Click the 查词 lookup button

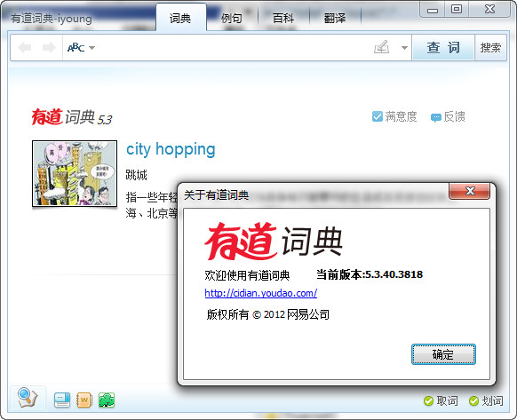443,47
